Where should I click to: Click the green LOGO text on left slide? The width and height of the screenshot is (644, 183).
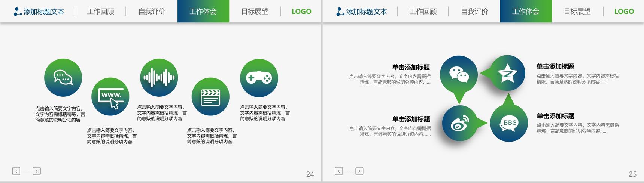[x=301, y=12]
